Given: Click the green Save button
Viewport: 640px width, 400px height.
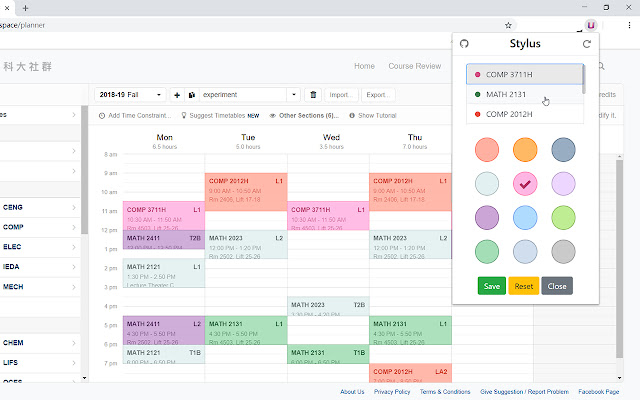Looking at the screenshot, I should click(x=491, y=286).
